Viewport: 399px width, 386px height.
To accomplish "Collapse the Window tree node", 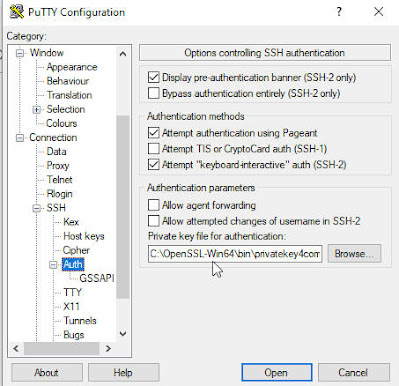I will [20, 53].
